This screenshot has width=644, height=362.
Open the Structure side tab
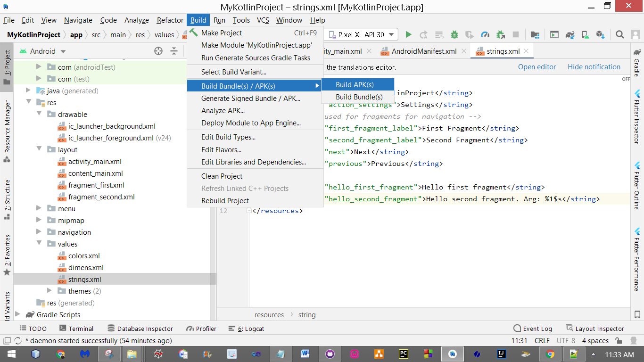click(x=7, y=200)
